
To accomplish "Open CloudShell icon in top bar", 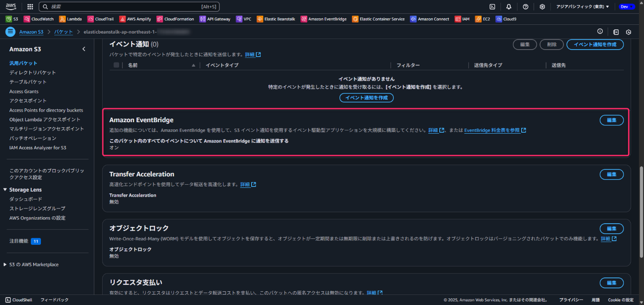I will point(492,7).
